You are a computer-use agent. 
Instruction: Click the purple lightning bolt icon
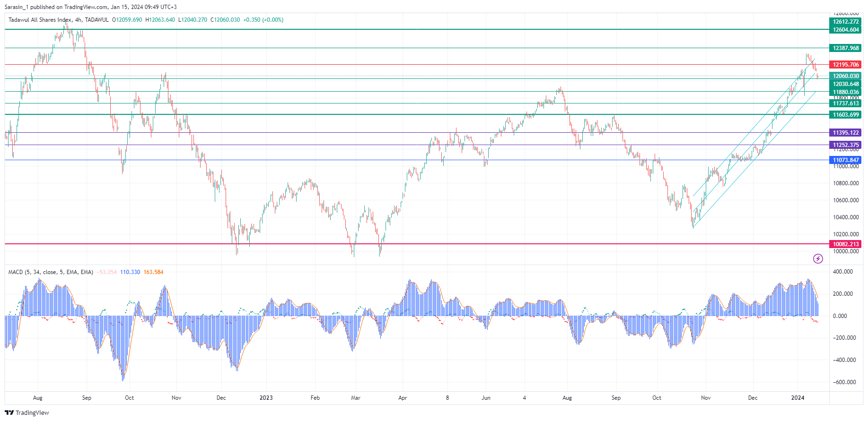click(818, 258)
